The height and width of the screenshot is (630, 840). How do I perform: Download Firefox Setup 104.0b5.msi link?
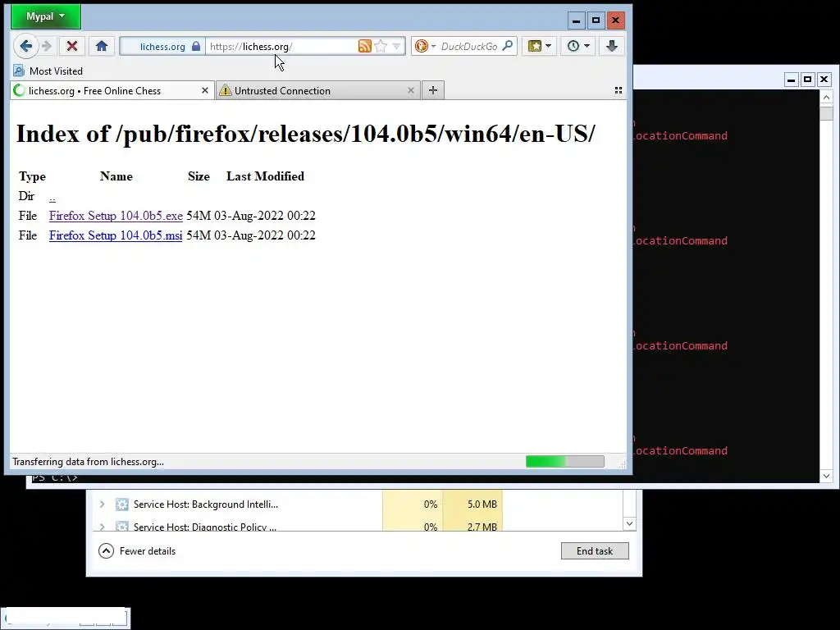116,235
